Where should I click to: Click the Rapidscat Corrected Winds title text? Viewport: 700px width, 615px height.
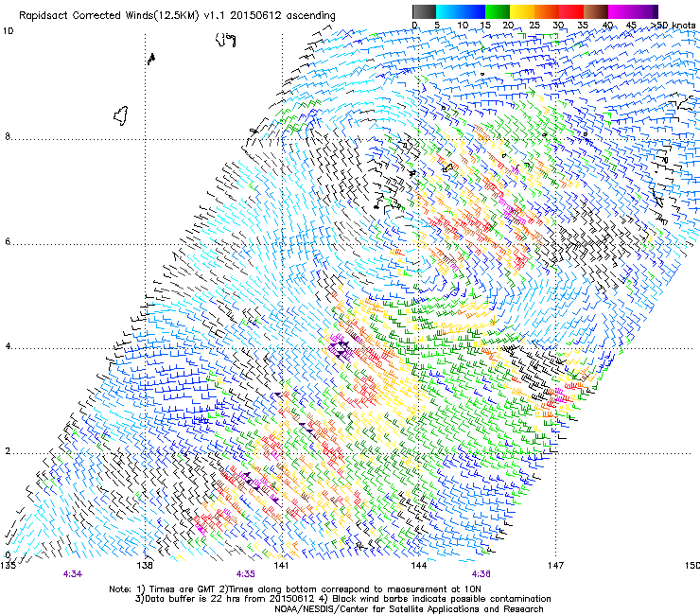pos(177,16)
